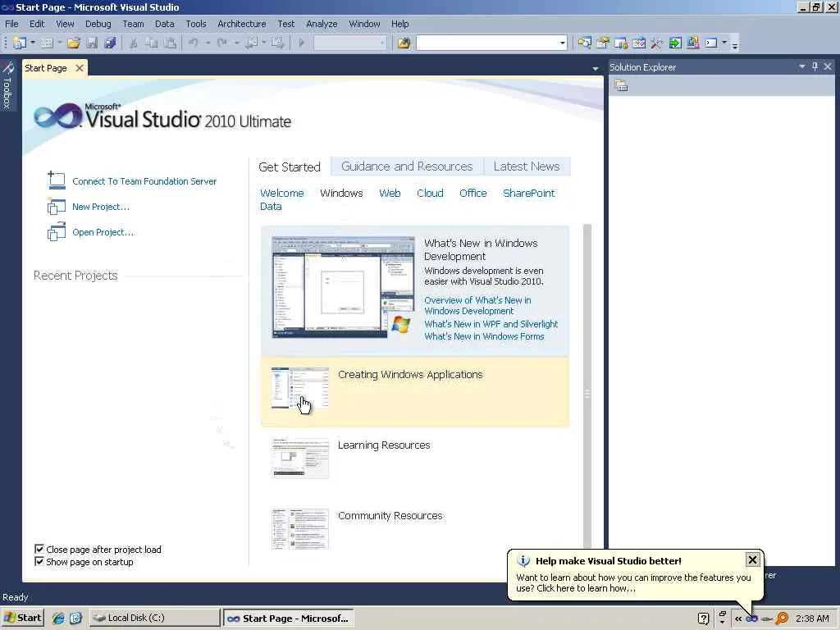Open the Analyze menu
The image size is (840, 630).
click(322, 24)
